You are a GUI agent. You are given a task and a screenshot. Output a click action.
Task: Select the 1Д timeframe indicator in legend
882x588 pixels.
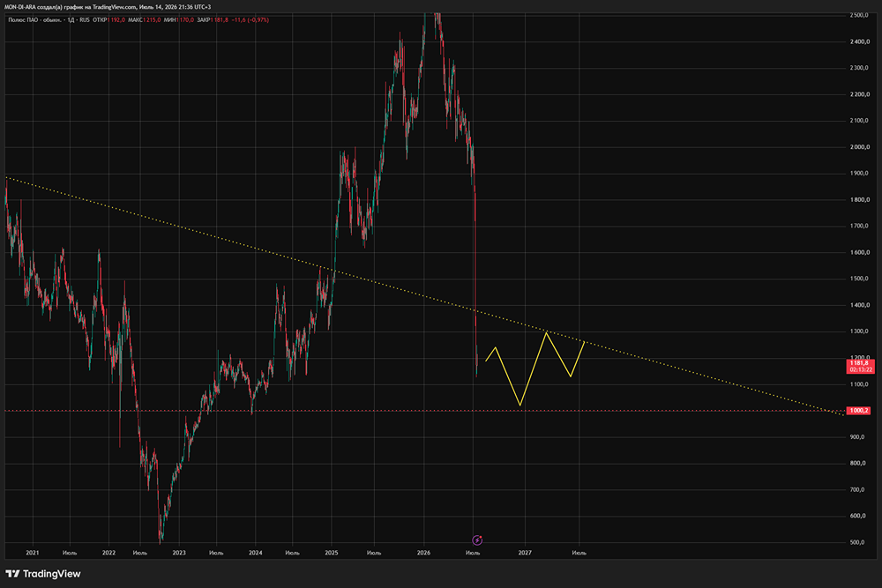[x=71, y=19]
